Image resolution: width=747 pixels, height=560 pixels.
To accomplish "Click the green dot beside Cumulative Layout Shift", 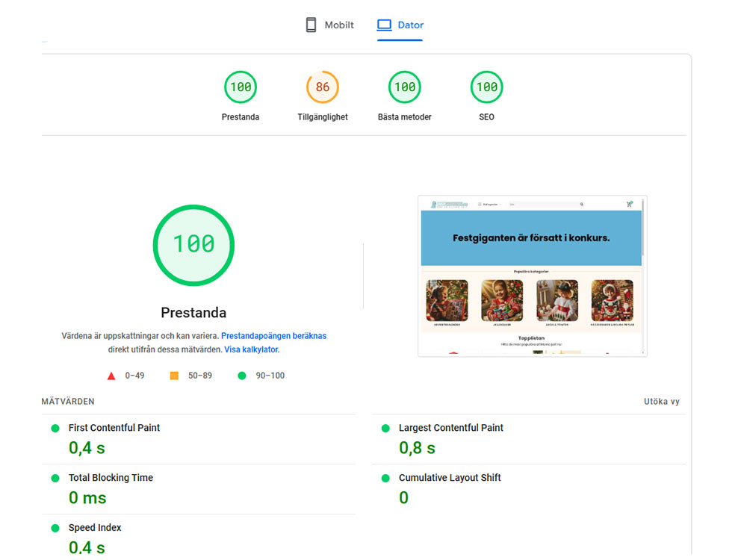I will pyautogui.click(x=385, y=478).
